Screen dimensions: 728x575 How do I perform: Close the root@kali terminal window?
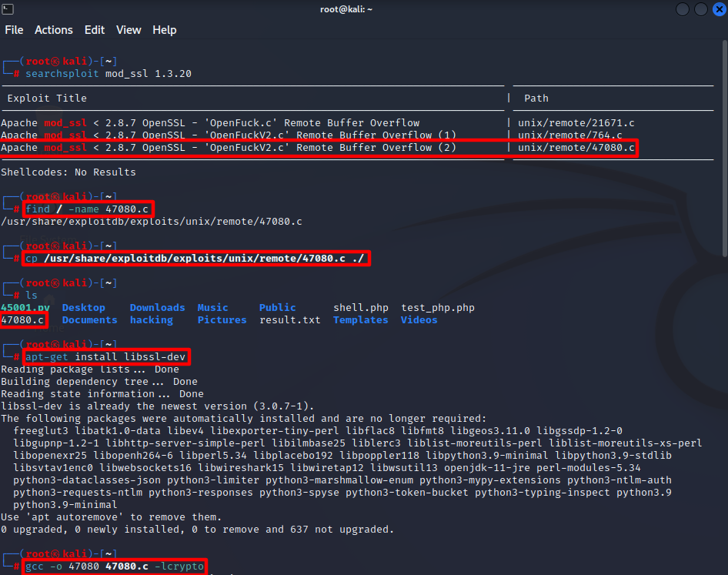point(717,9)
